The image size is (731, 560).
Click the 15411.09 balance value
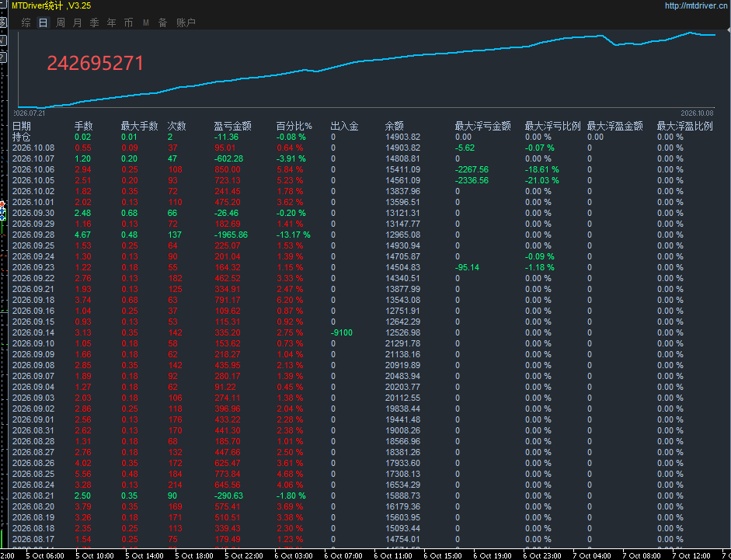(403, 169)
